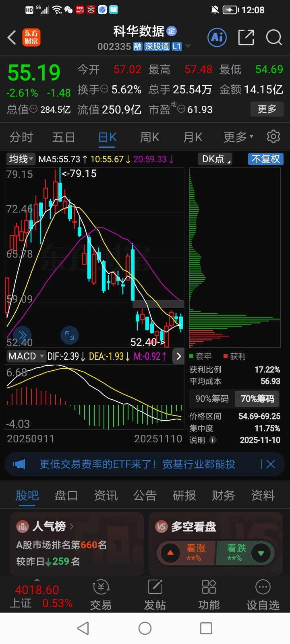Open 交易 trade icon in bottom bar
290x644 pixels.
101,595
